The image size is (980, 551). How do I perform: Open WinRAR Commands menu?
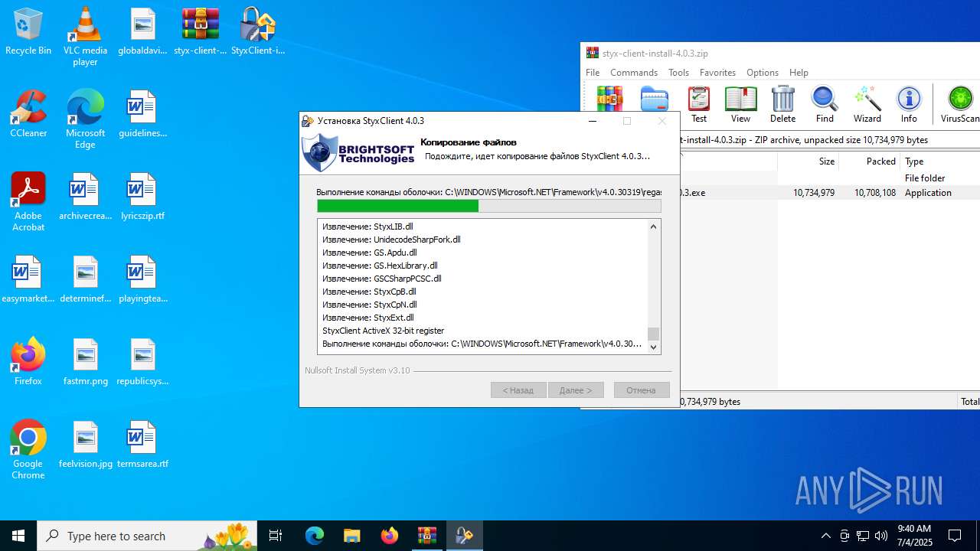pos(634,73)
